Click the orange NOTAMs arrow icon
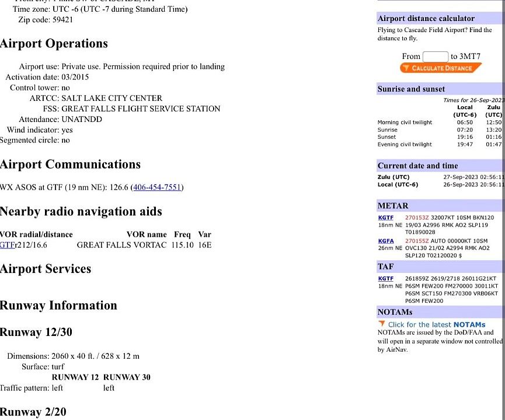 382,324
